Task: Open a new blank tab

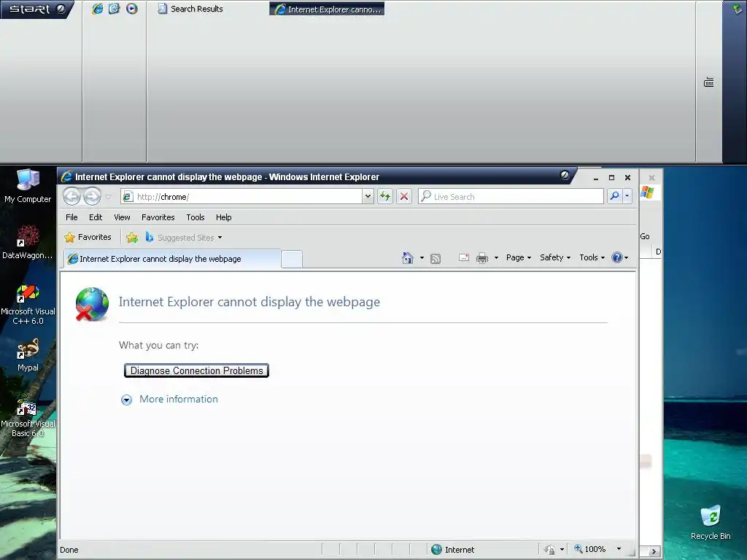Action: pos(292,259)
